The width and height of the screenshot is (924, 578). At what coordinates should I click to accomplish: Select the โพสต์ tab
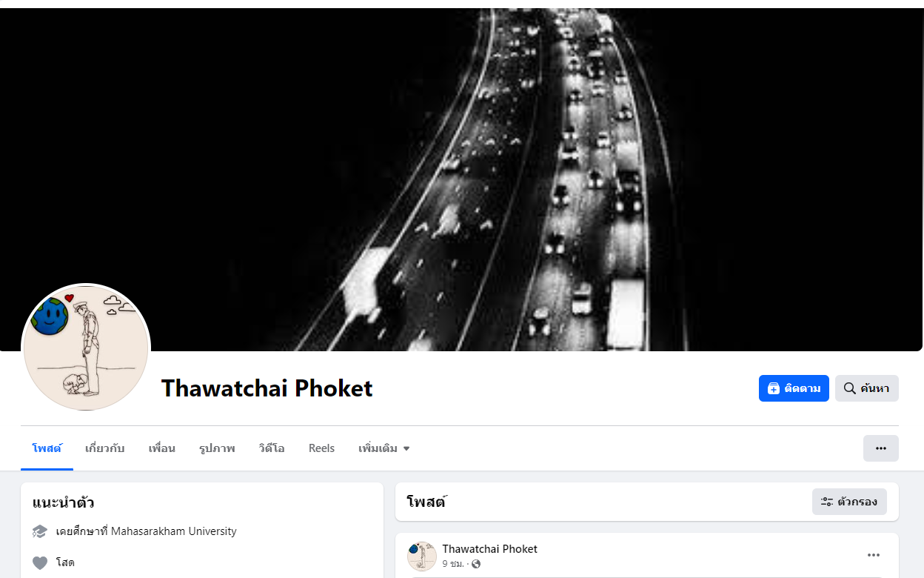(x=47, y=448)
